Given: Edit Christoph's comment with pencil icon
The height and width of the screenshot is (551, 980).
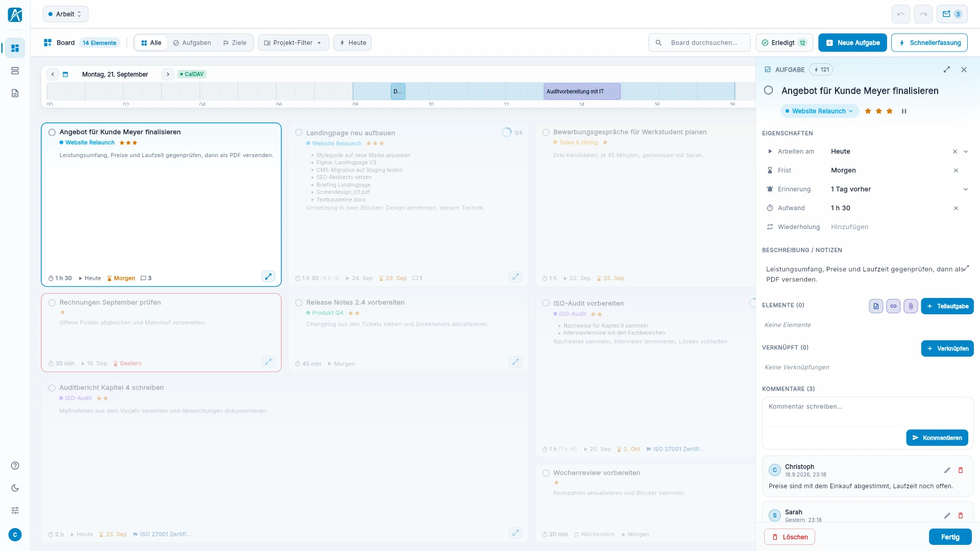Looking at the screenshot, I should point(947,470).
